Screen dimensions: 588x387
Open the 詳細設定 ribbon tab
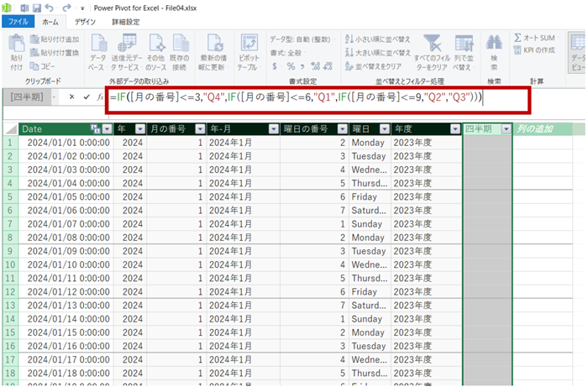(x=125, y=23)
